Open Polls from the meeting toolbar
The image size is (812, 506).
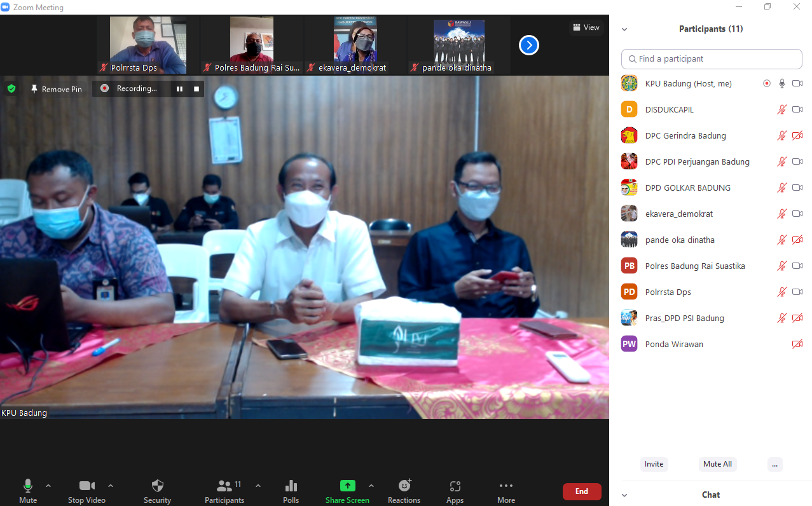click(291, 486)
